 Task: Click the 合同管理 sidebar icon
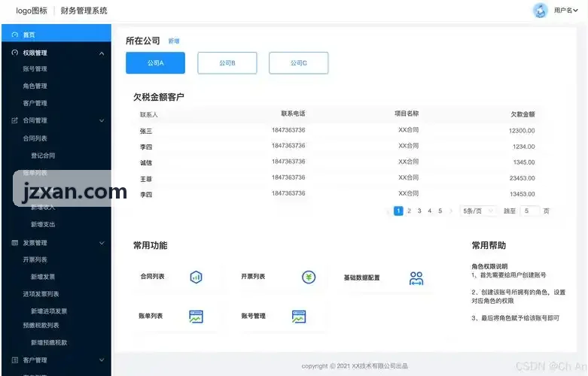click(14, 120)
